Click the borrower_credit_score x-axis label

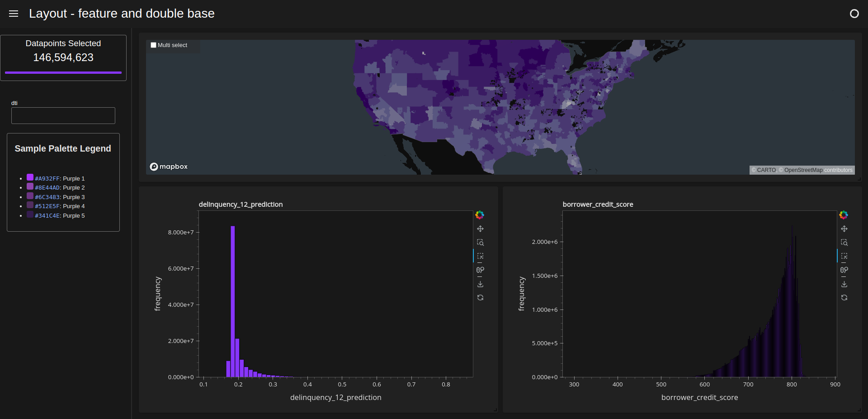click(x=700, y=398)
